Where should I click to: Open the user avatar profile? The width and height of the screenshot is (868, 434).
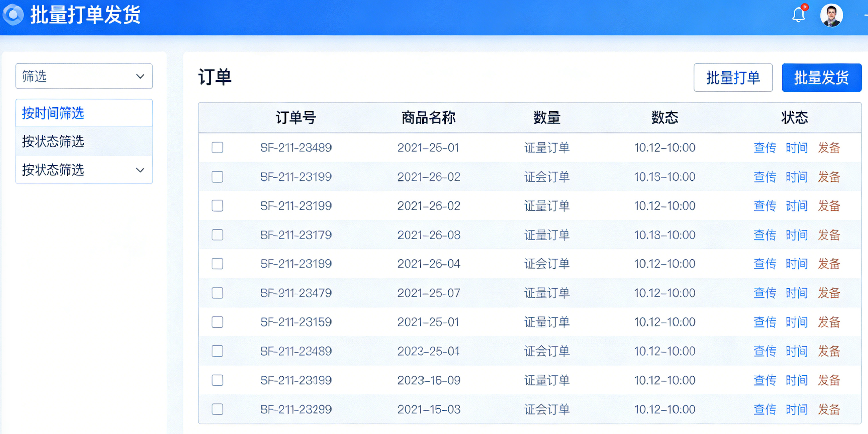[x=831, y=16]
